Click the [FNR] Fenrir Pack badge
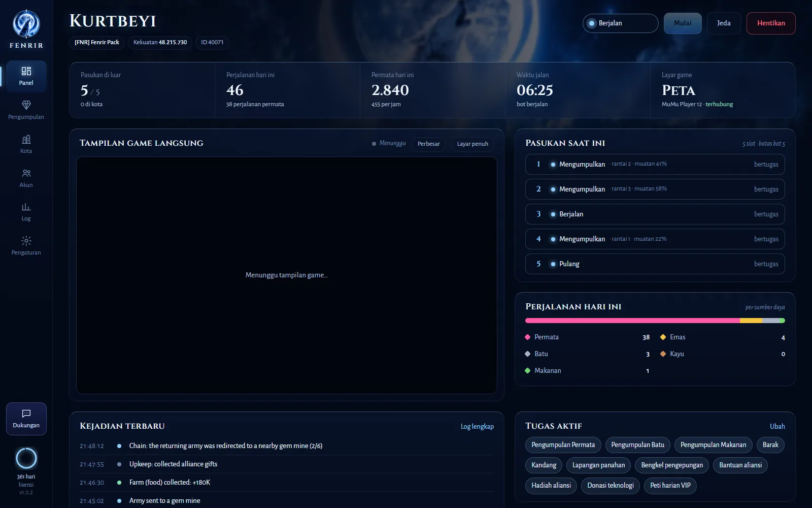Screen dimensions: 812x508 97,43
